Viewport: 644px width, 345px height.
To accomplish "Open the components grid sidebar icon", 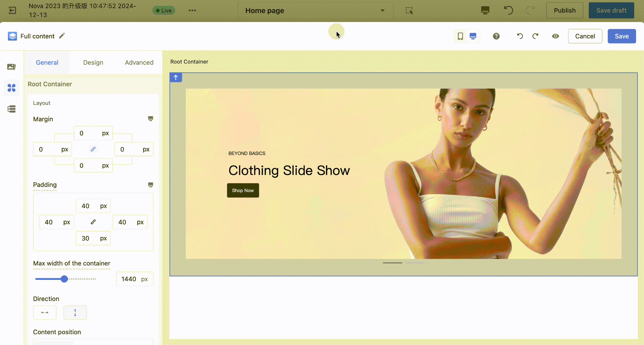I will click(11, 88).
